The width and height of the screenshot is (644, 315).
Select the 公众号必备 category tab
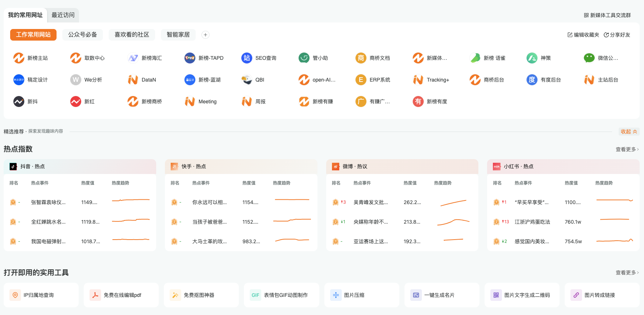83,35
